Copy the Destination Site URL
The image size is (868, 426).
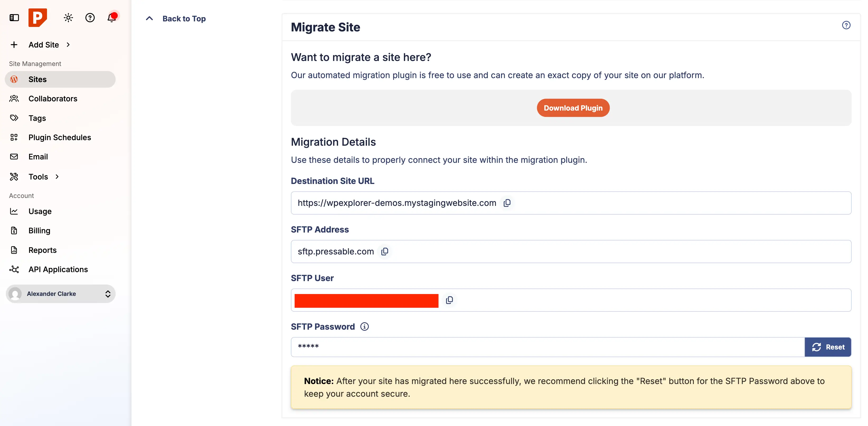click(x=507, y=202)
